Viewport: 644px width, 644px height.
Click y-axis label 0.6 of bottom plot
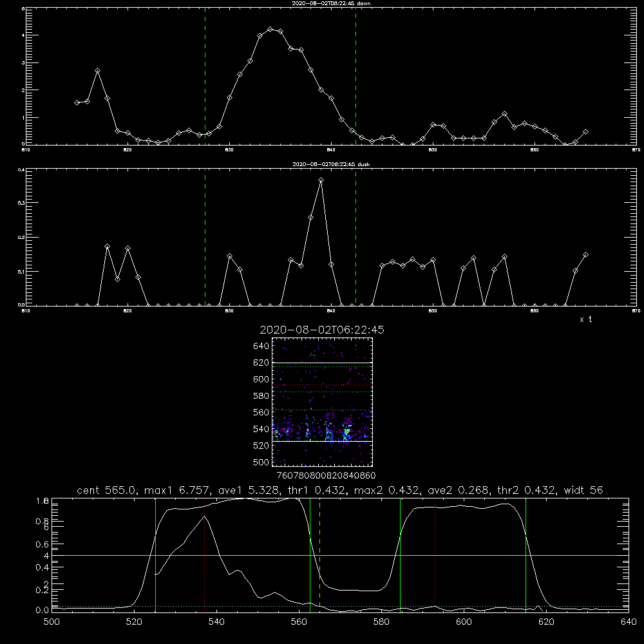(43, 544)
